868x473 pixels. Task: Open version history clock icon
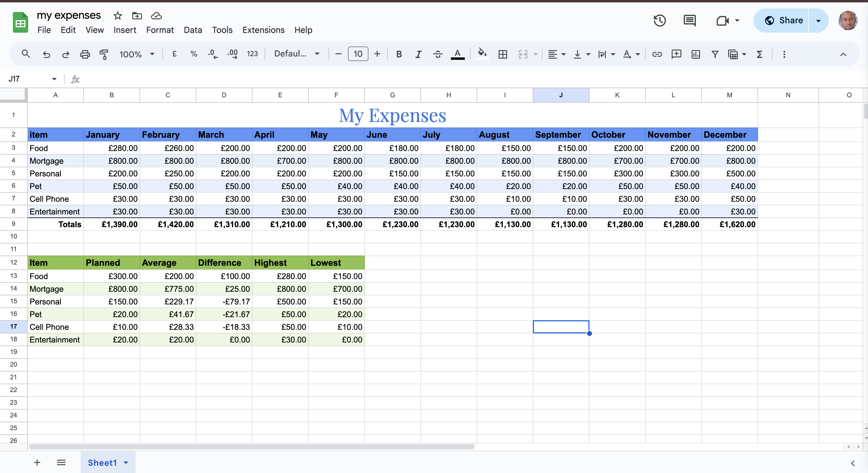click(659, 21)
